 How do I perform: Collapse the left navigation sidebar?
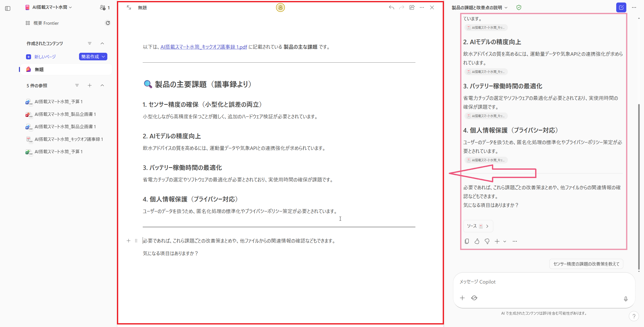click(7, 8)
